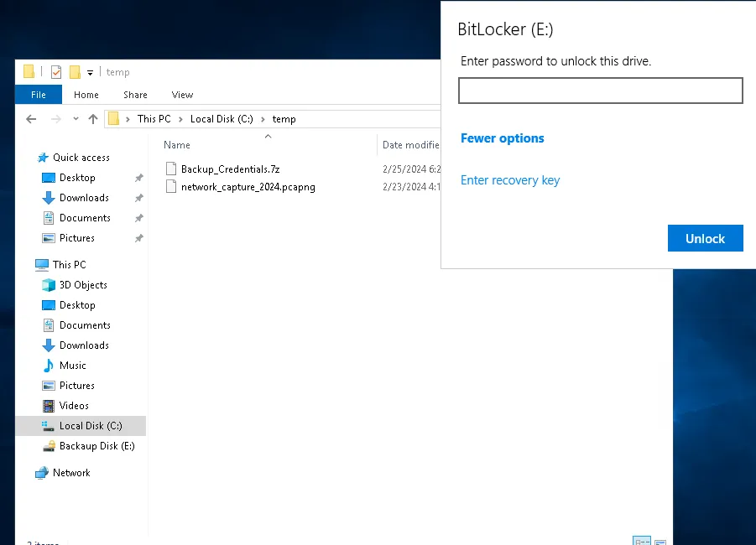Screen dimensions: 756x545
Task: Click the New Folder icon in quick toolbar
Action: point(75,72)
